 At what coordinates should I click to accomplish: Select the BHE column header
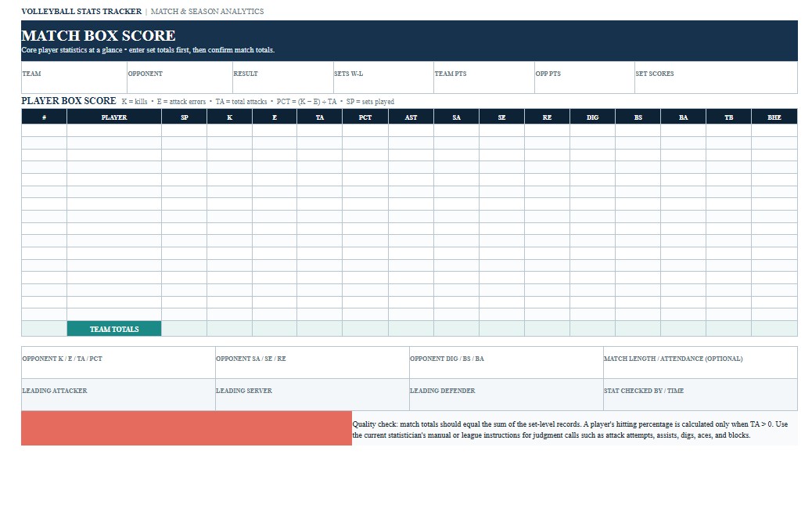coord(774,117)
